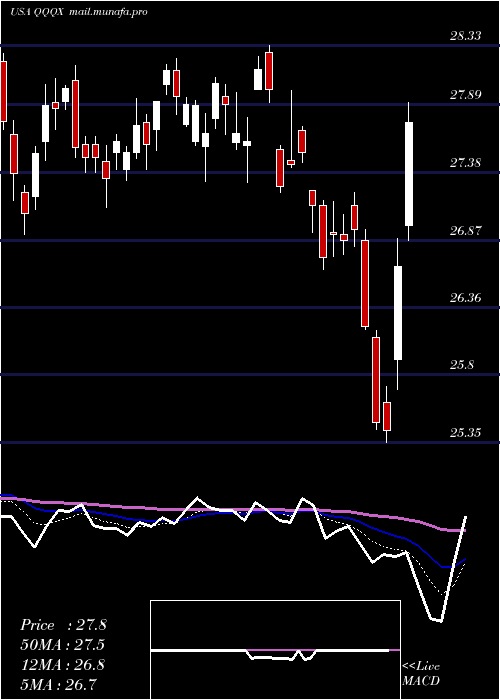
Task: Click the 28.33 price axis label
Action: click(x=465, y=36)
